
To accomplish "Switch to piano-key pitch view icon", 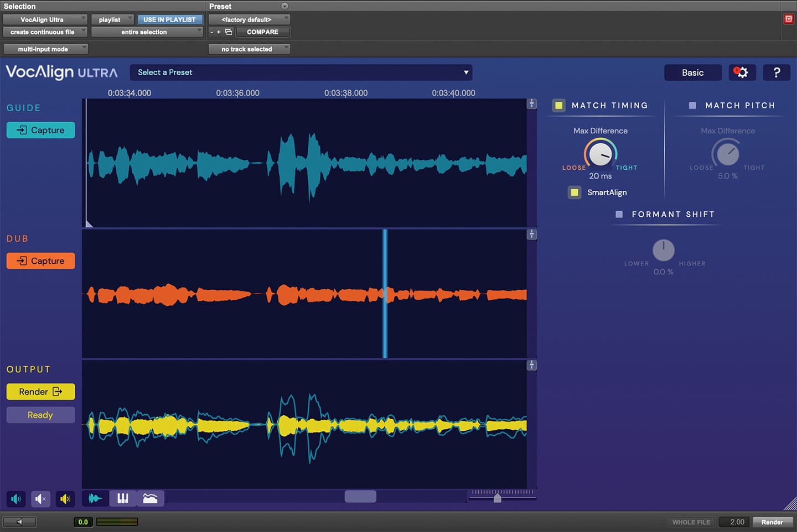I will [x=123, y=498].
